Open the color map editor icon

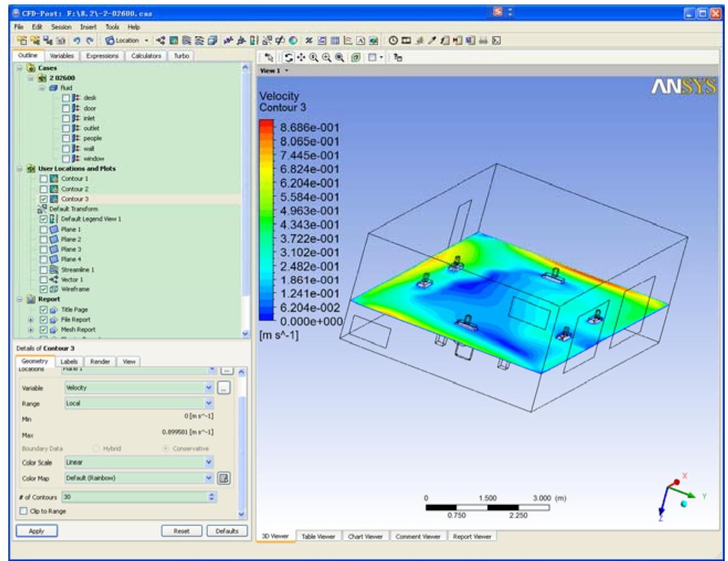click(224, 478)
